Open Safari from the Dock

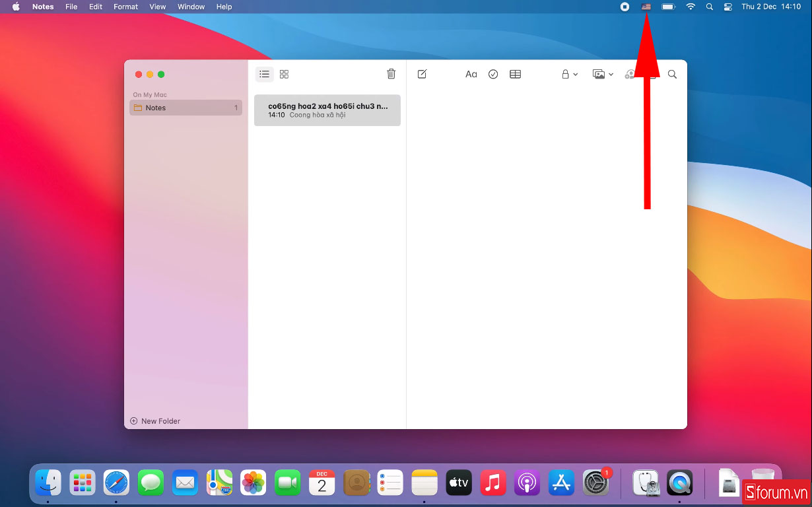tap(116, 483)
